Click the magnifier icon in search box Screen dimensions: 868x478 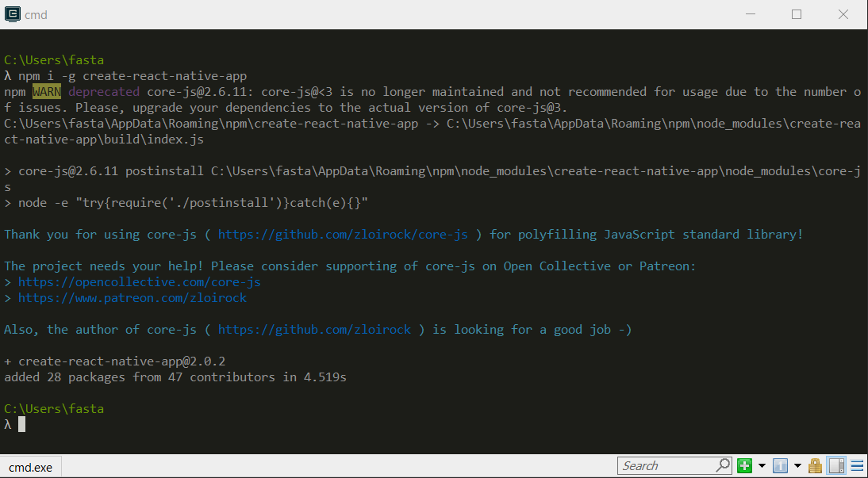pyautogui.click(x=723, y=465)
